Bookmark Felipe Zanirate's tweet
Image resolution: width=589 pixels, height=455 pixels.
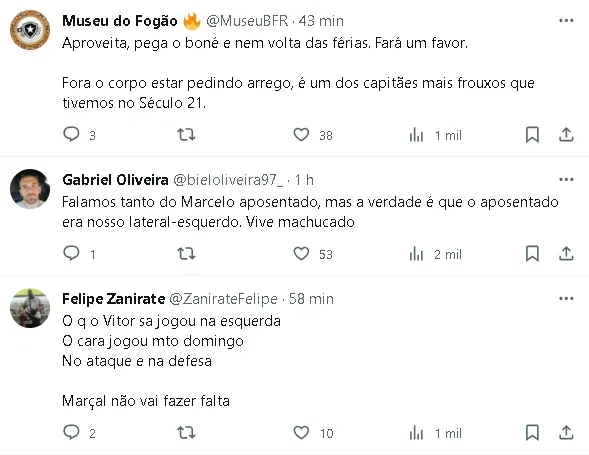click(532, 432)
